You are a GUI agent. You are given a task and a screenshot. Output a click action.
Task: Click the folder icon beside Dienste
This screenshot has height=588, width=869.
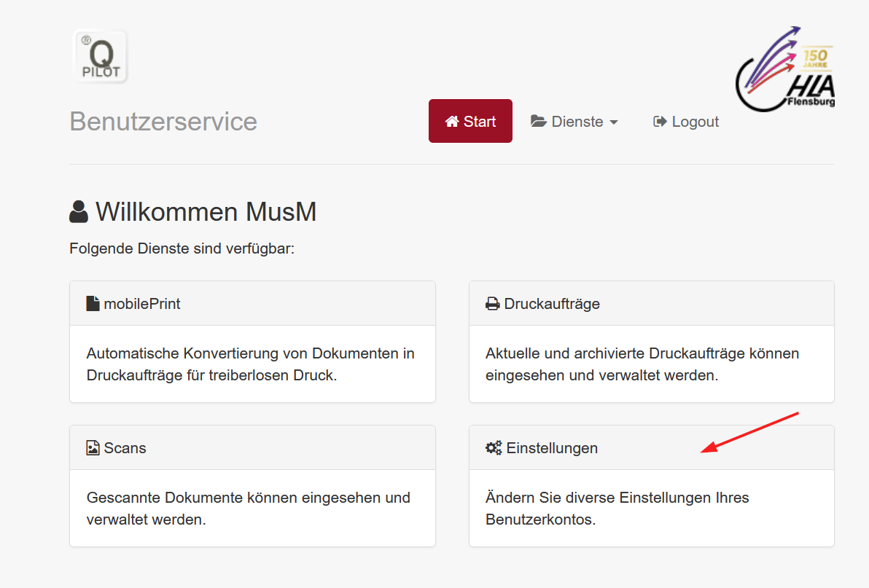coord(539,122)
